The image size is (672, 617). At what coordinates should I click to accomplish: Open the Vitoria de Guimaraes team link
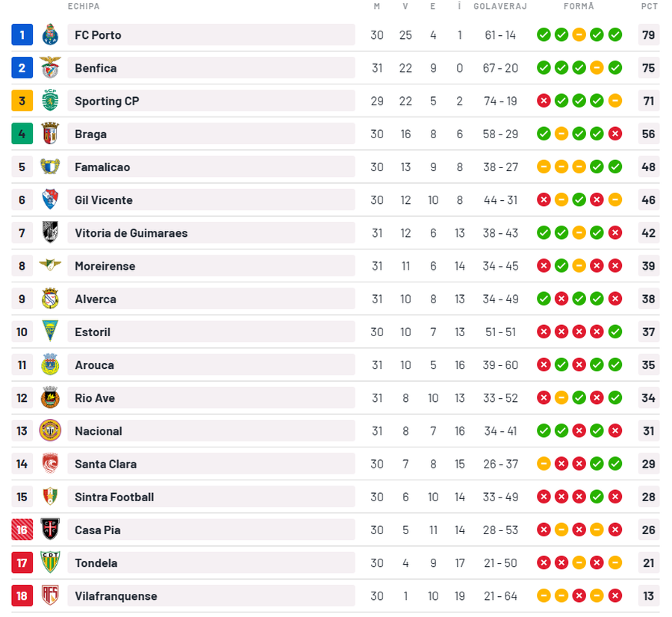(131, 233)
